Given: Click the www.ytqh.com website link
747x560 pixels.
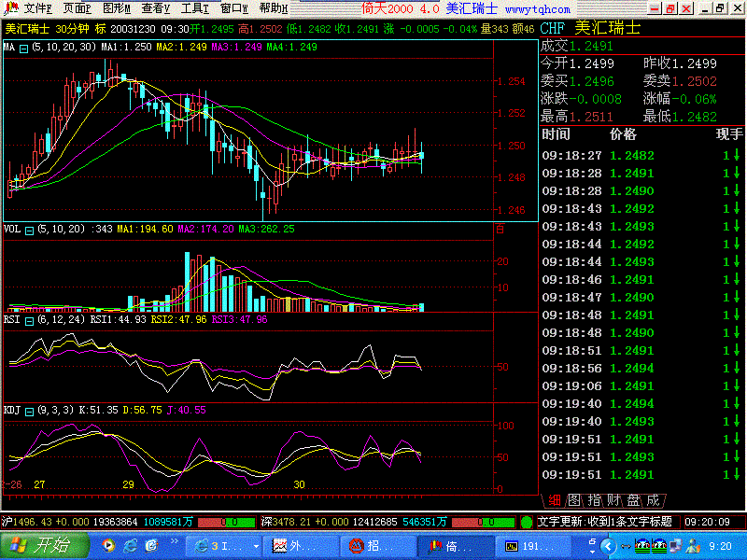Looking at the screenshot, I should [x=538, y=9].
